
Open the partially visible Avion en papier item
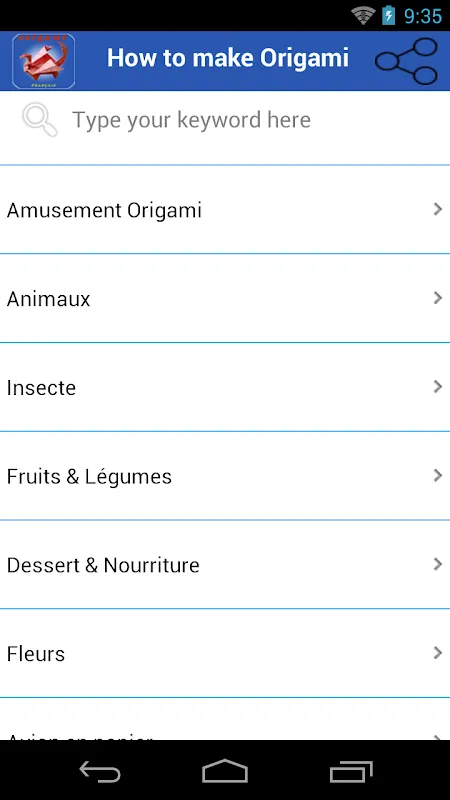[225, 719]
